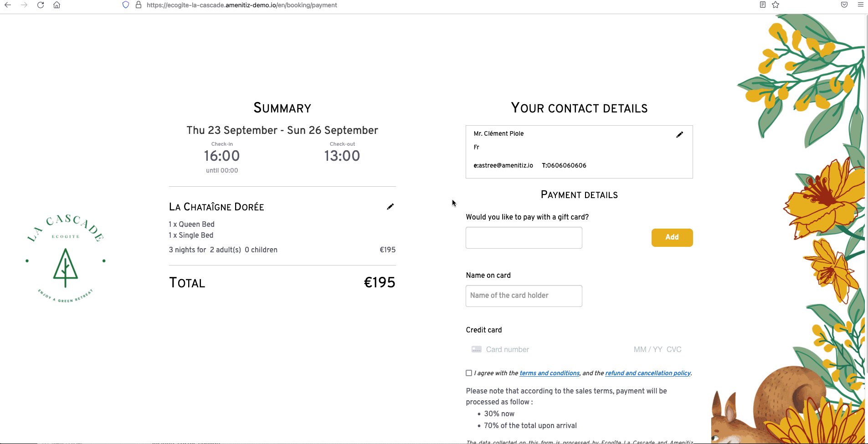The width and height of the screenshot is (868, 444).
Task: Open Pocket save icon in toolbar
Action: coord(844,5)
